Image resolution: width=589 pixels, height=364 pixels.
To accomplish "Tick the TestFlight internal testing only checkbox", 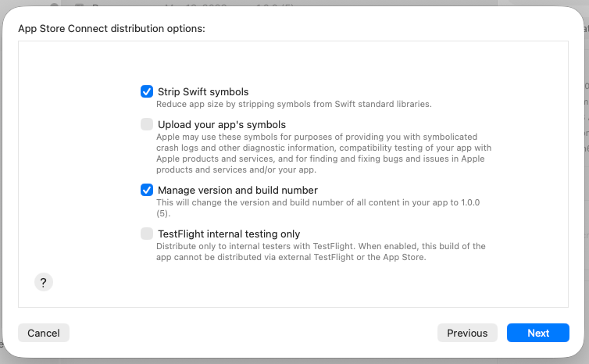I will [147, 234].
